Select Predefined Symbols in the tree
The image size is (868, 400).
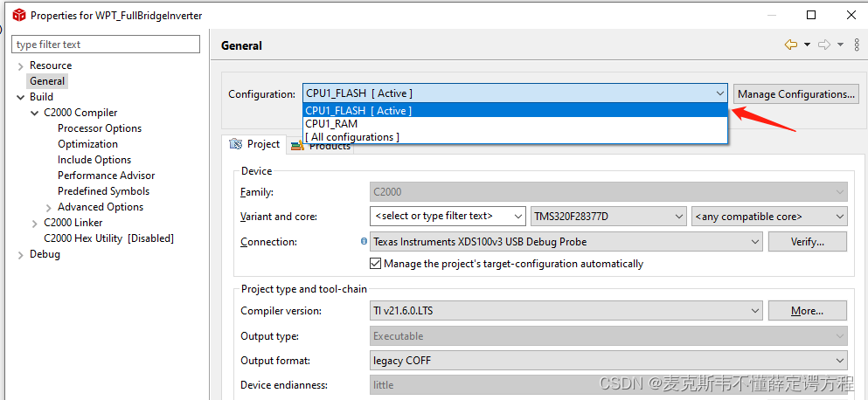coord(103,191)
